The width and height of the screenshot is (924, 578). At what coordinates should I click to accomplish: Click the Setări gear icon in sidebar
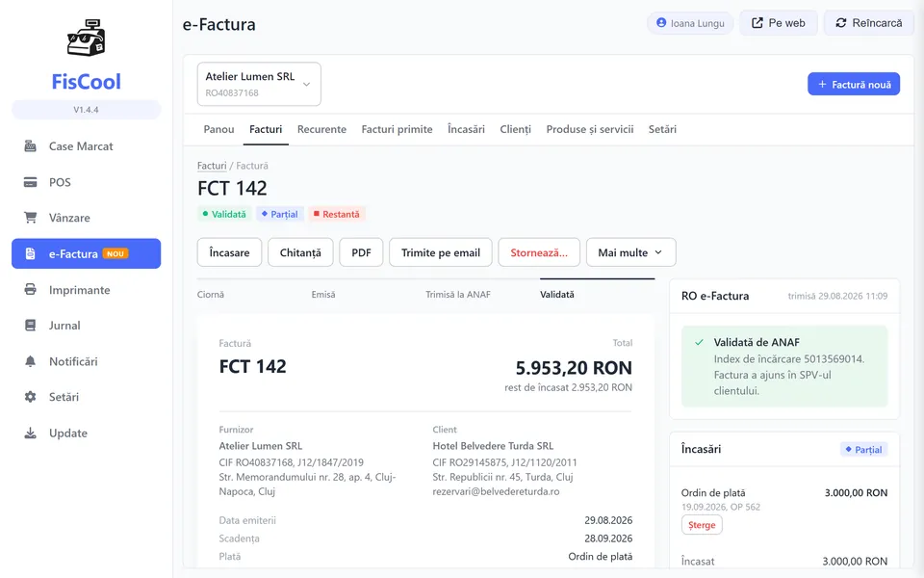[30, 397]
